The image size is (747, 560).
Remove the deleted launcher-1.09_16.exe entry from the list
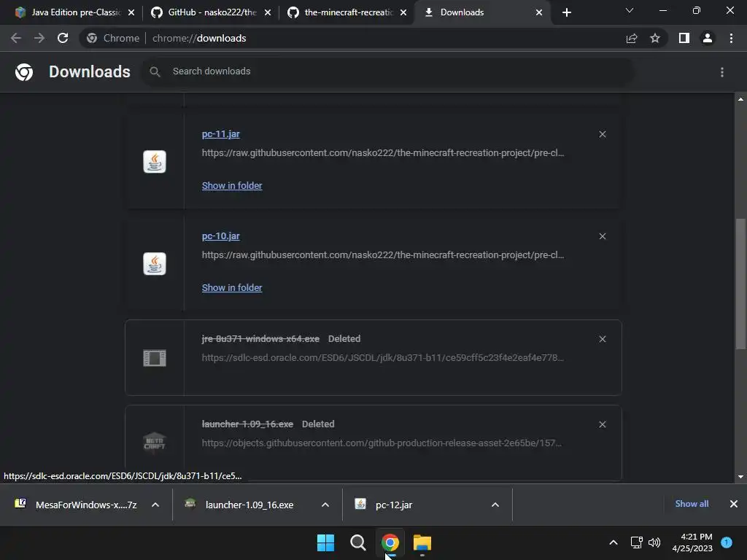pyautogui.click(x=603, y=424)
